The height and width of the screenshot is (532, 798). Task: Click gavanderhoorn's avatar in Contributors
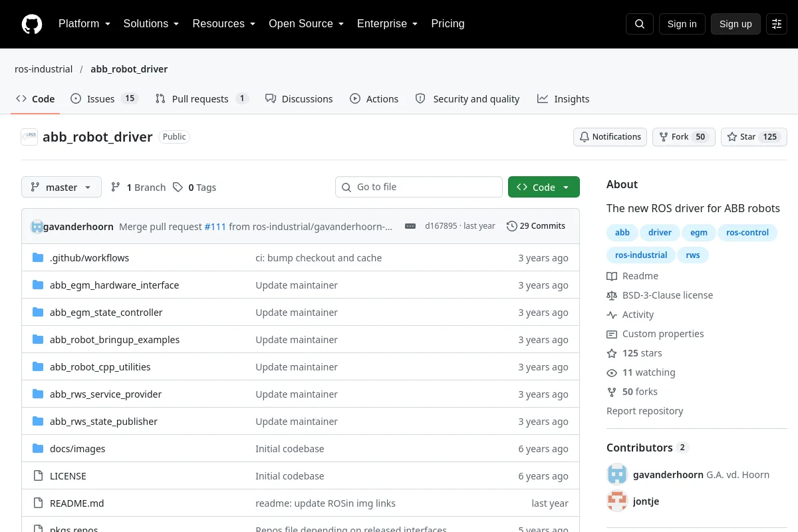pos(617,474)
